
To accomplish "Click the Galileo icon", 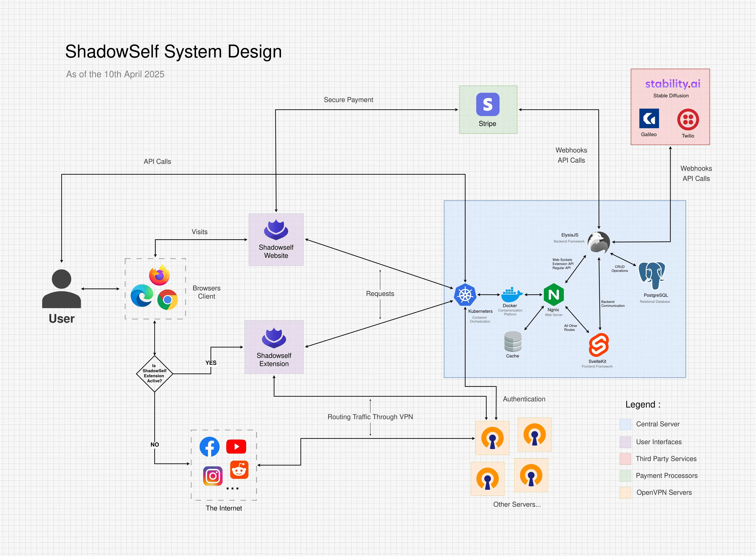I will click(649, 118).
